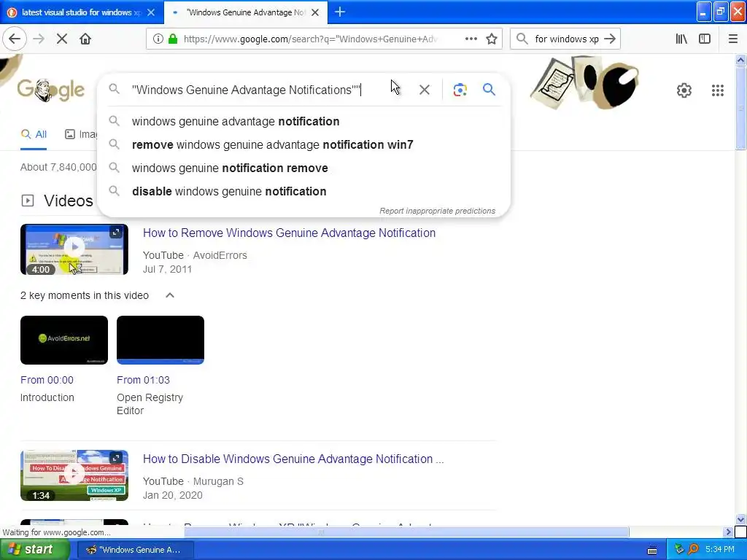This screenshot has width=747, height=560.
Task: Open 'How to Disable Windows Genuine Advantage Notification' link
Action: tap(293, 459)
